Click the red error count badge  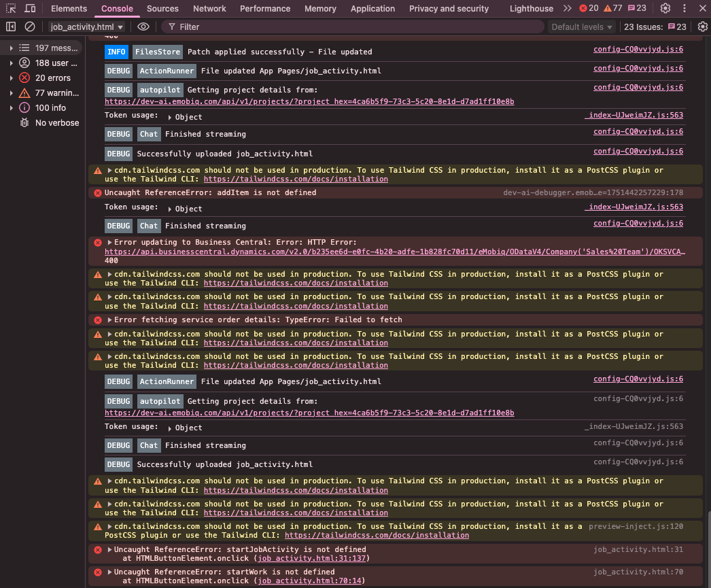tap(589, 8)
